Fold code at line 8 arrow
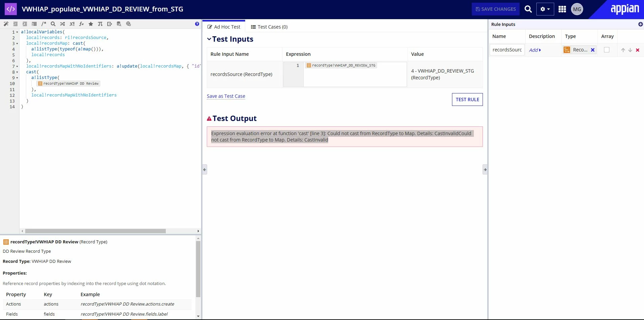The image size is (644, 320). pyautogui.click(x=17, y=72)
